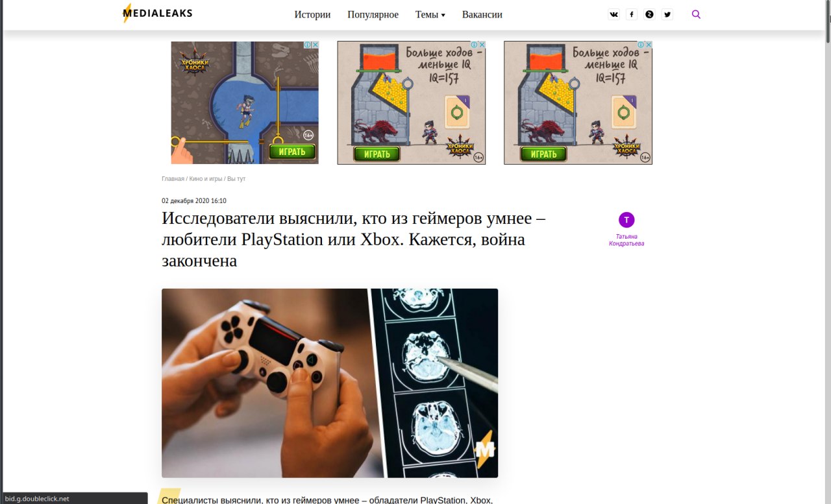Open the Twitter icon in header

(x=667, y=14)
